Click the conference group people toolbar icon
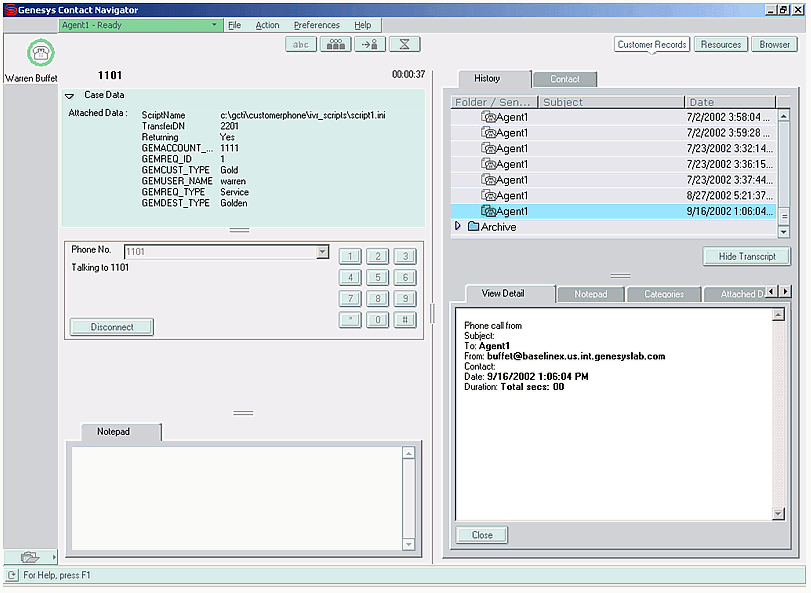Image resolution: width=811 pixels, height=593 pixels. [x=335, y=44]
